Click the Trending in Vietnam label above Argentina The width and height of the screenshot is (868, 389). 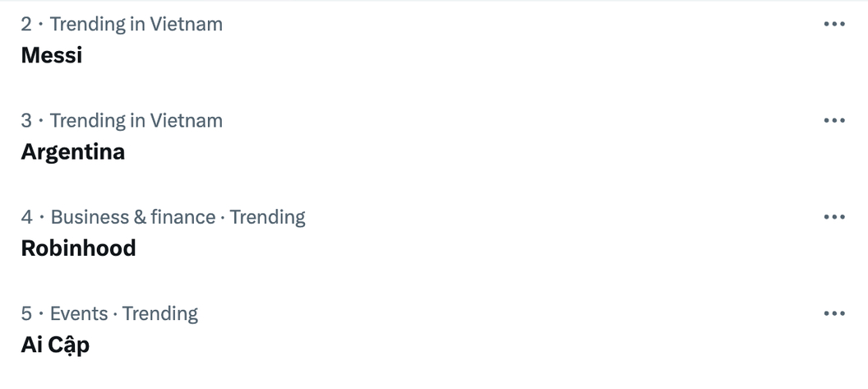coord(136,121)
